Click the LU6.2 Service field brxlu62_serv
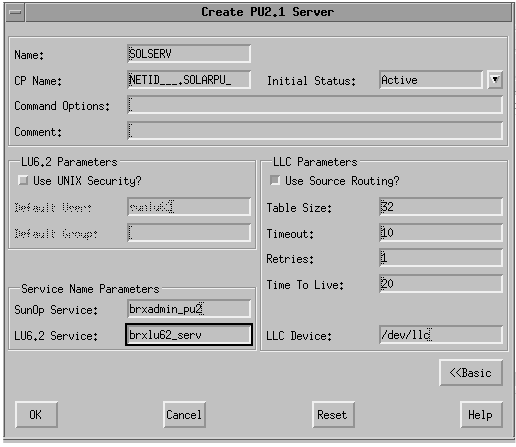This screenshot has width=516, height=447. 189,335
